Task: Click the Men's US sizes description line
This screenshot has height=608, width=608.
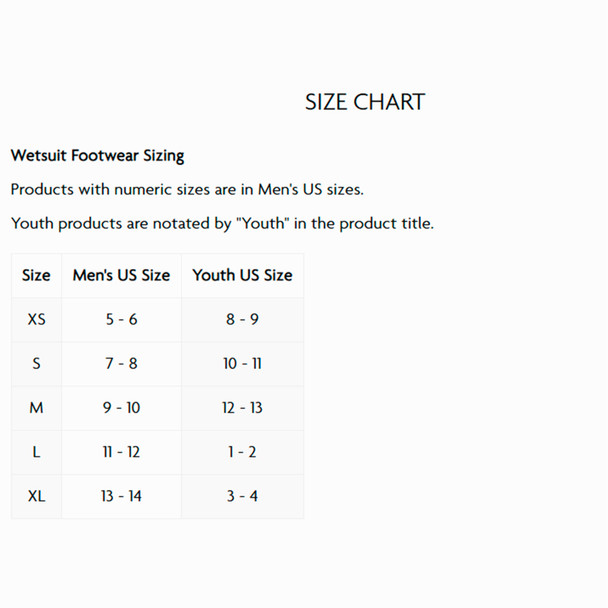Action: click(x=187, y=189)
